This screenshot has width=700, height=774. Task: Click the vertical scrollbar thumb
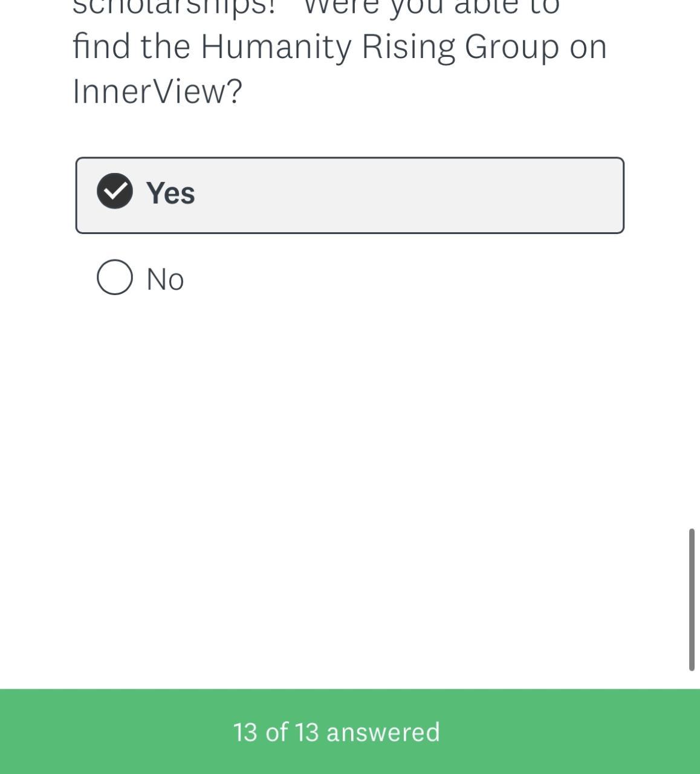coord(692,599)
